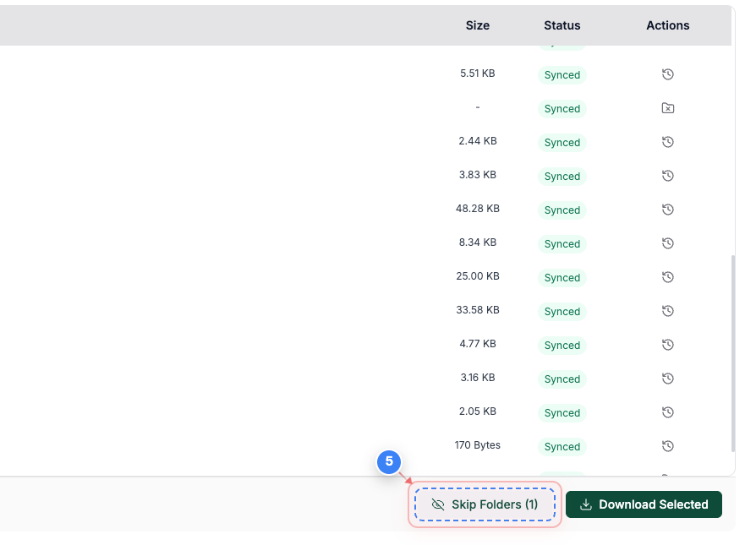Click the Size column header
756x545 pixels.
click(478, 25)
